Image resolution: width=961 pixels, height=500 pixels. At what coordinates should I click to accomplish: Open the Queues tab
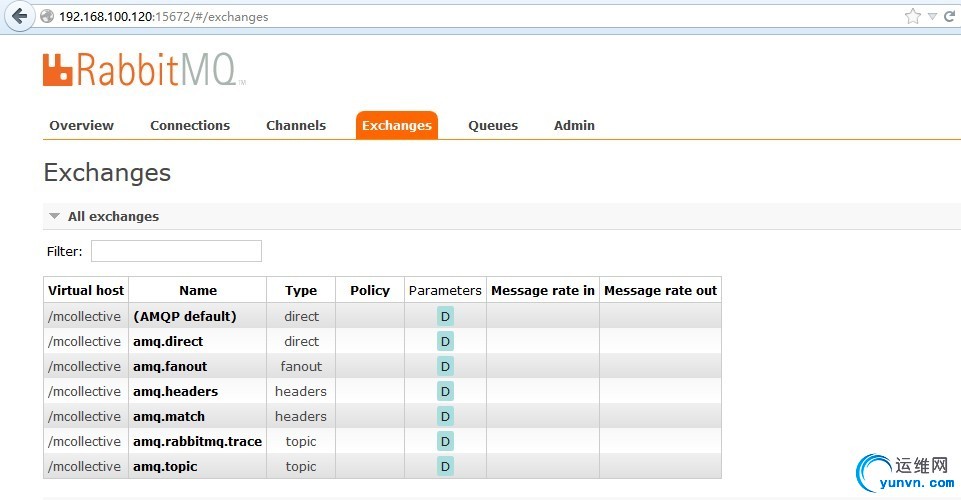493,126
